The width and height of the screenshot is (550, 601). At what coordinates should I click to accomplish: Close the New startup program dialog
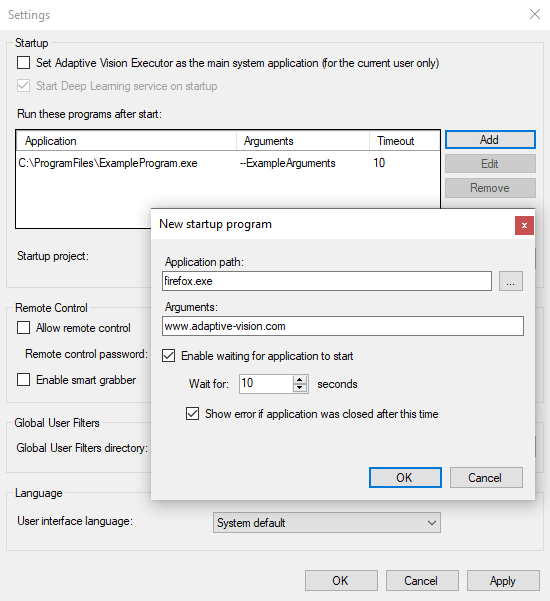(x=524, y=225)
